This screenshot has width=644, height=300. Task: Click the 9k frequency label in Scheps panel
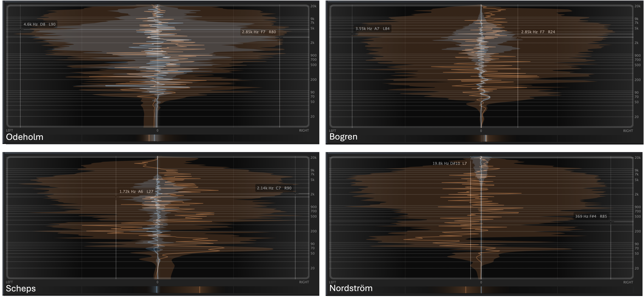tap(312, 170)
